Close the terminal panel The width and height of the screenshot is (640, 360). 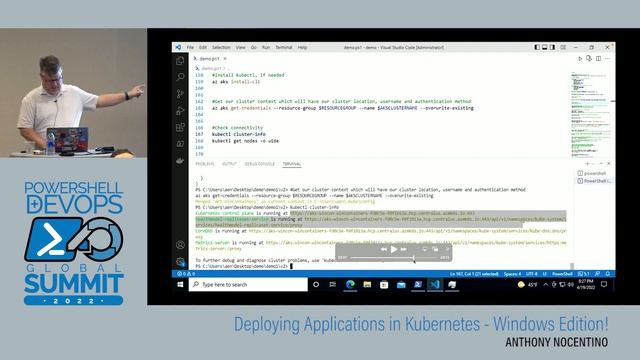609,164
